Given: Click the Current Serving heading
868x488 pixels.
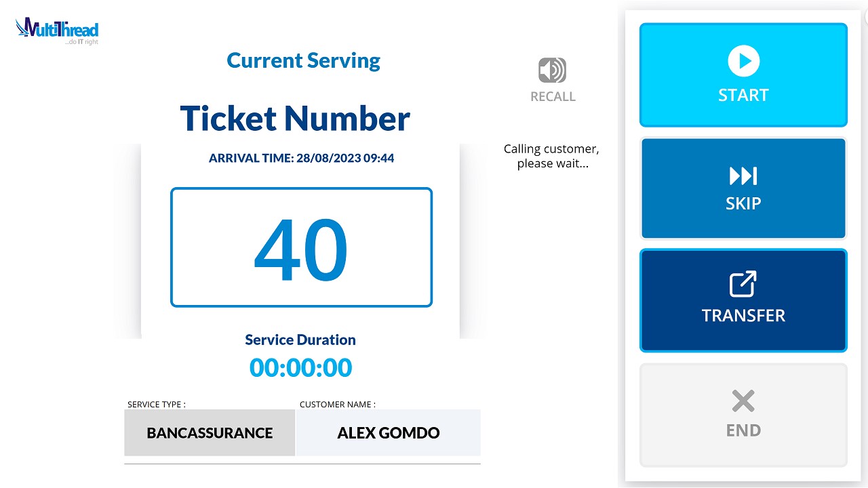Looking at the screenshot, I should tap(303, 60).
